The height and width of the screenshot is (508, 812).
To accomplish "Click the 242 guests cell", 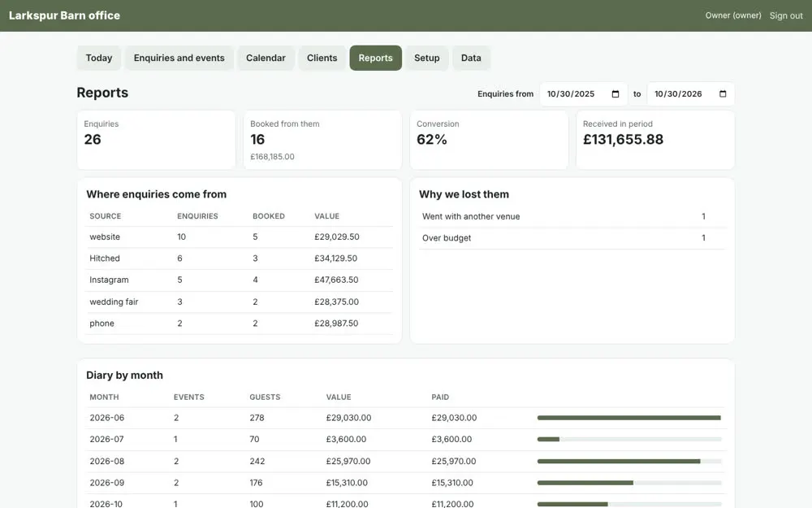I will click(257, 461).
